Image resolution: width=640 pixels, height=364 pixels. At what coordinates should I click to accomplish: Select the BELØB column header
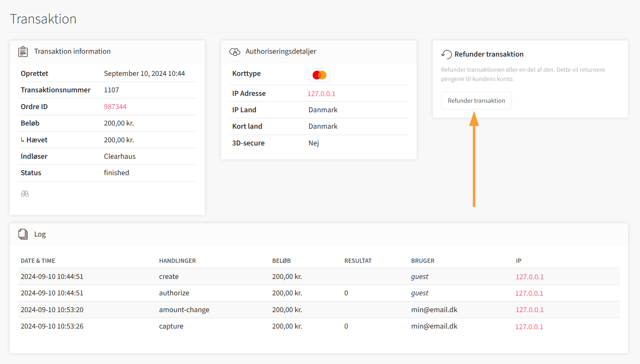tap(281, 261)
